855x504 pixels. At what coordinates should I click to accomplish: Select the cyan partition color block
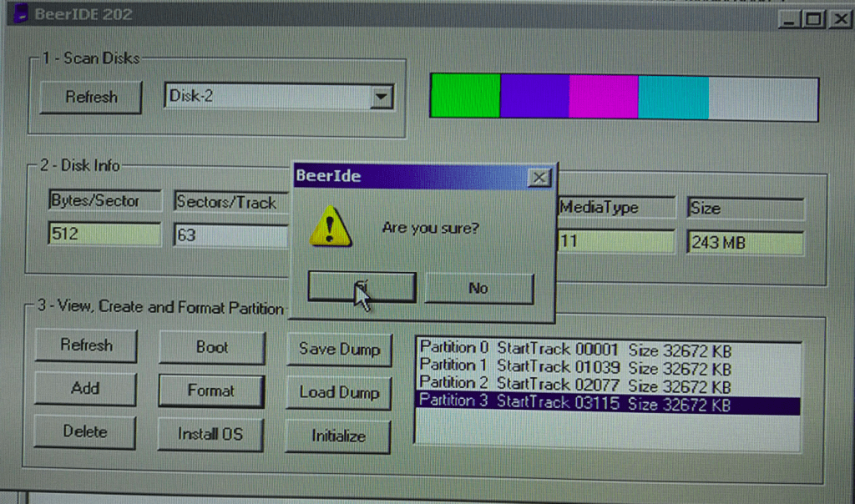coord(673,97)
